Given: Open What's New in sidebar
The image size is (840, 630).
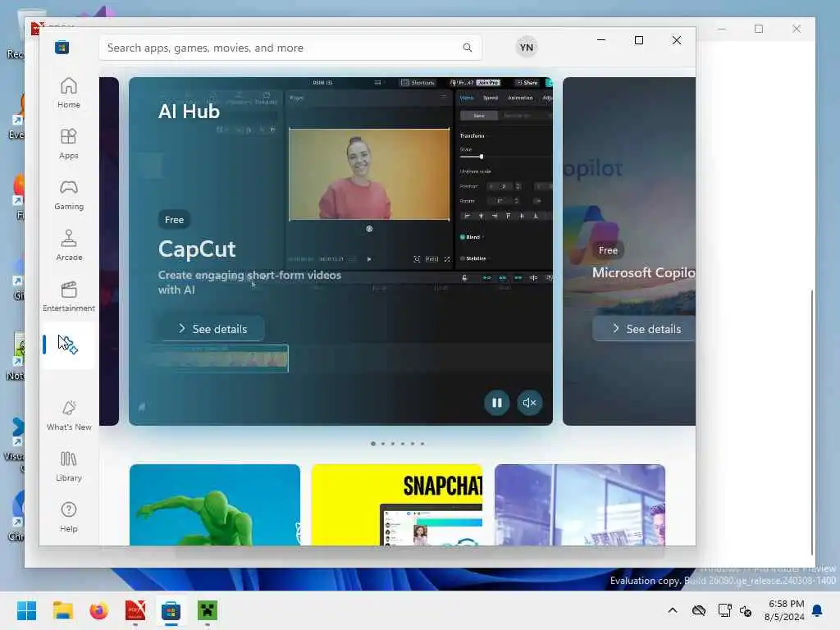Looking at the screenshot, I should 69,416.
